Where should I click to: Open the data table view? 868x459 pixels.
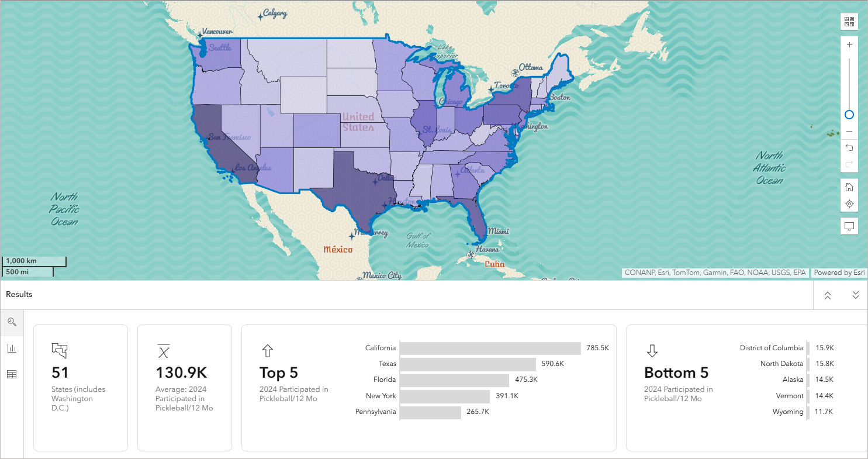point(12,374)
